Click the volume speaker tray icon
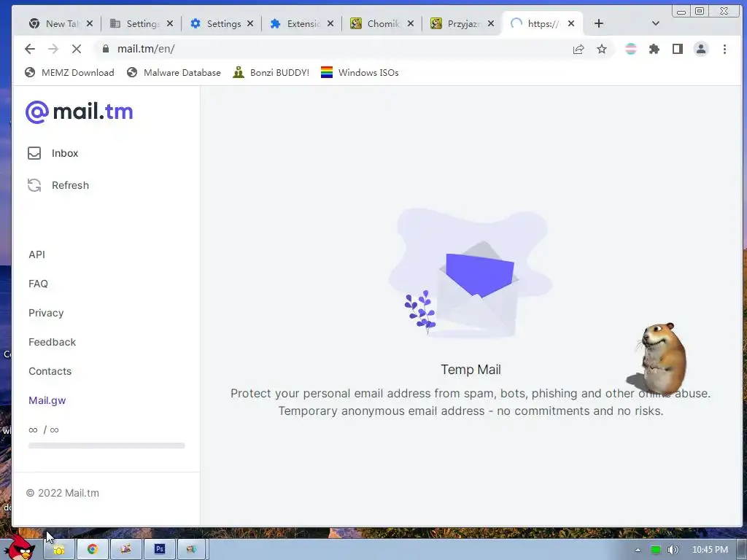Image resolution: width=747 pixels, height=560 pixels. pyautogui.click(x=673, y=550)
